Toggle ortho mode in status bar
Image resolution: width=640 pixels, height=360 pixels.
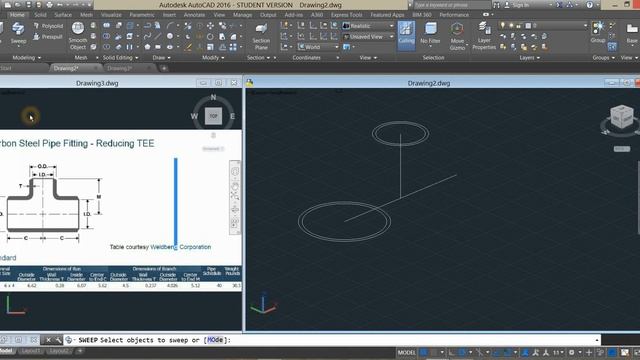click(452, 353)
